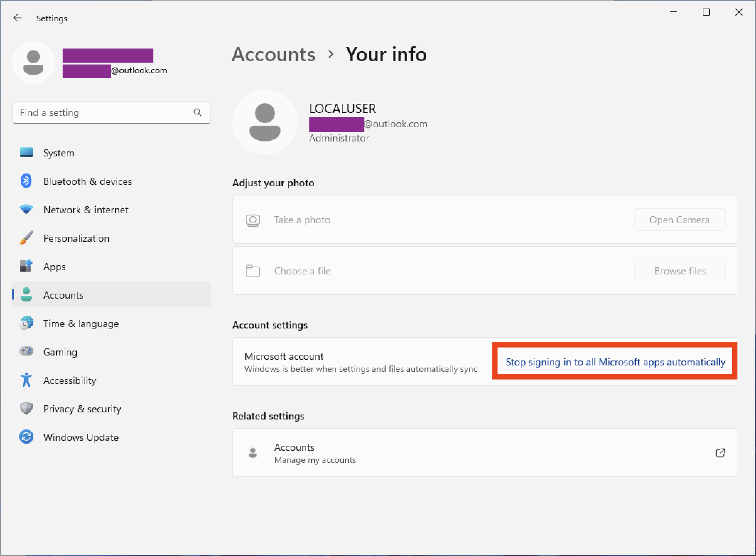Viewport: 756px width, 556px height.
Task: Click inside the Find a setting search box
Action: (x=99, y=112)
